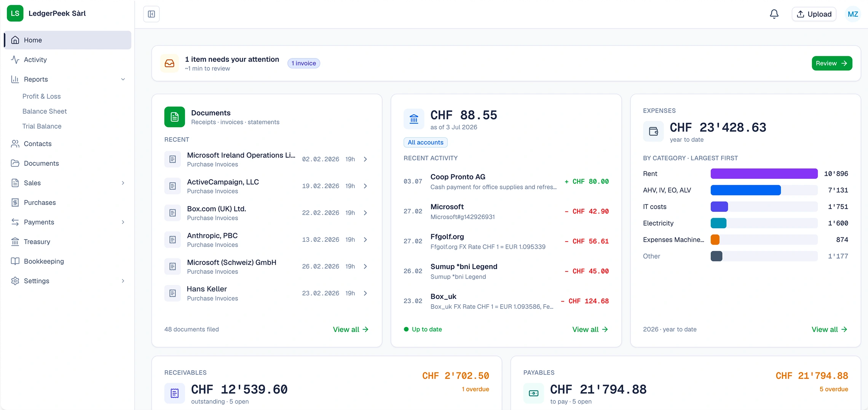868x410 pixels.
Task: Expand the Settings submenu chevron
Action: pyautogui.click(x=123, y=281)
